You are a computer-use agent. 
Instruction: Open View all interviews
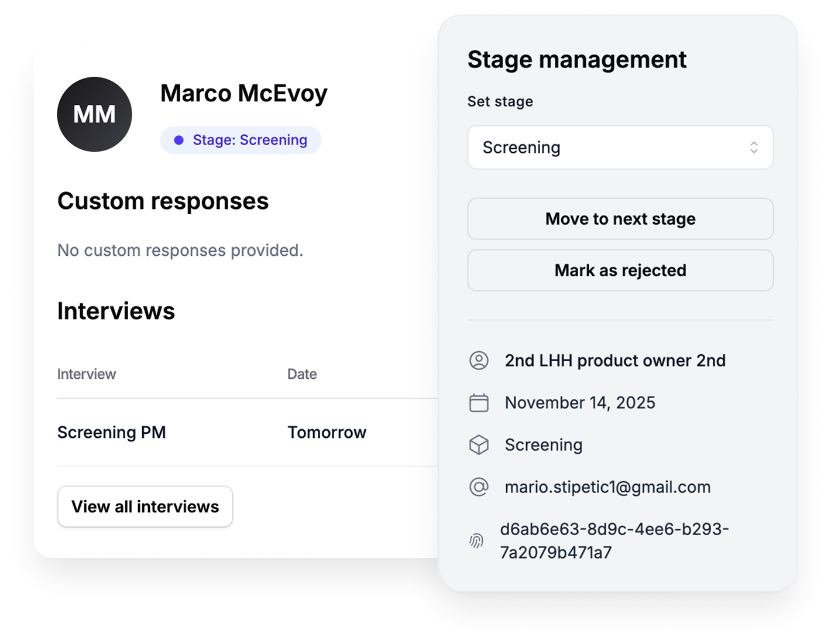click(x=145, y=506)
